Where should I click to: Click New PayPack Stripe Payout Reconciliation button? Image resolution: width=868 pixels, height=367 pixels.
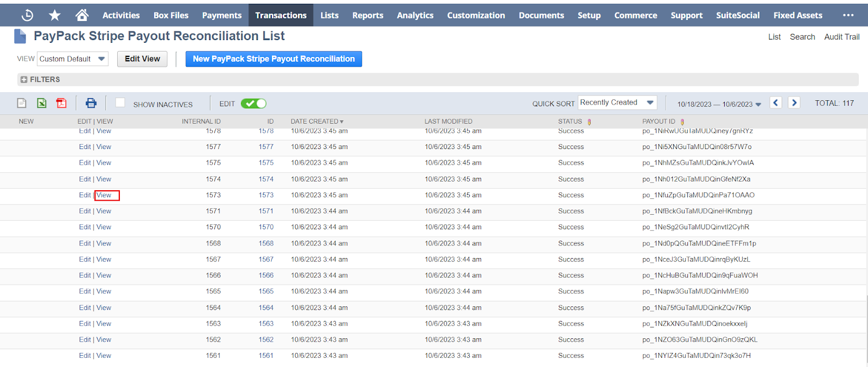tap(273, 59)
